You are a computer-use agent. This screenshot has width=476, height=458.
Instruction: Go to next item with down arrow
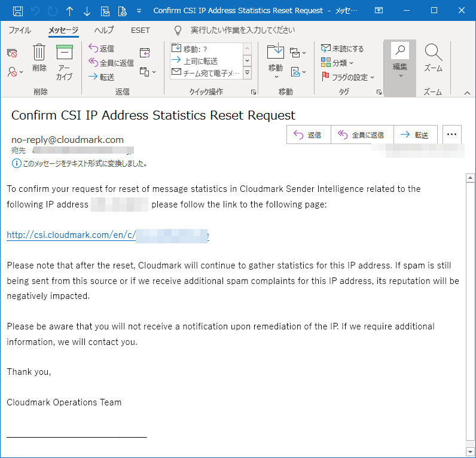(87, 11)
